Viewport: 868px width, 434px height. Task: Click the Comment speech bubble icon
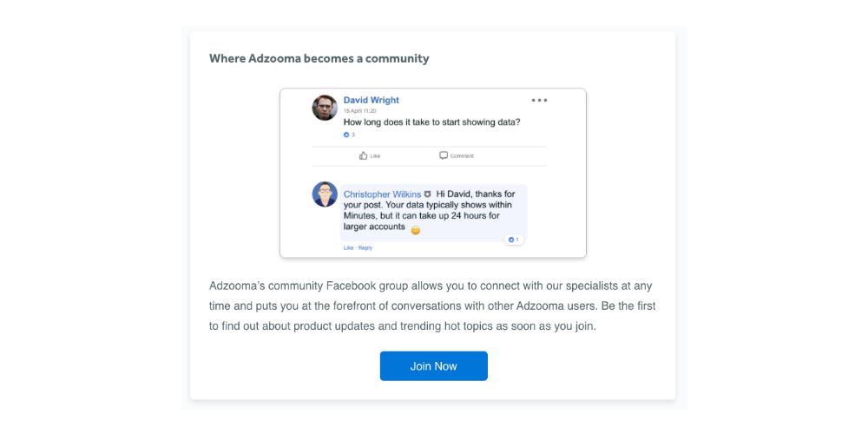click(x=444, y=155)
